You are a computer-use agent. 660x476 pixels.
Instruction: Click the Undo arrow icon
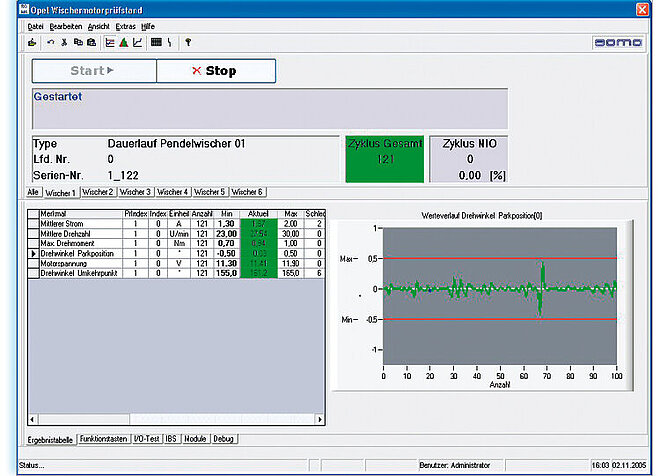[x=51, y=43]
